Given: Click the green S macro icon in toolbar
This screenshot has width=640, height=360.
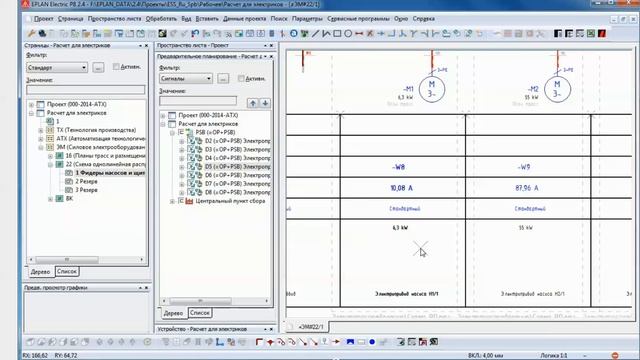Looking at the screenshot, I should [x=162, y=33].
